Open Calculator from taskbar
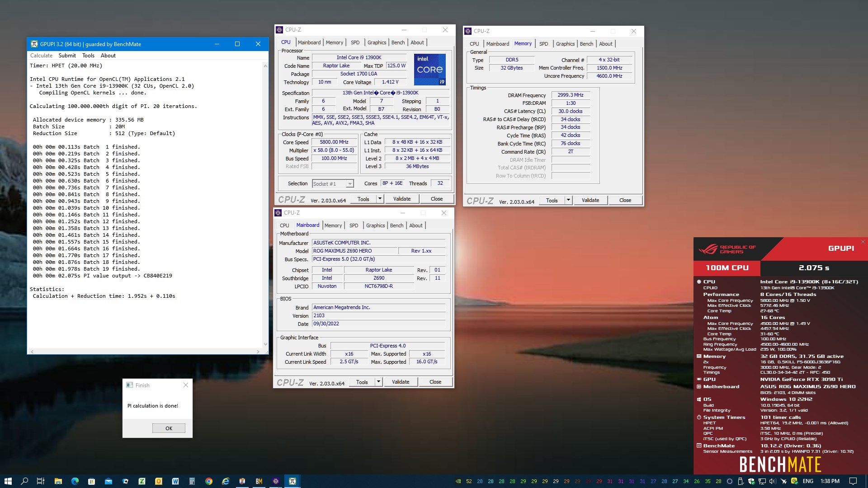Image resolution: width=868 pixels, height=488 pixels. [x=192, y=481]
